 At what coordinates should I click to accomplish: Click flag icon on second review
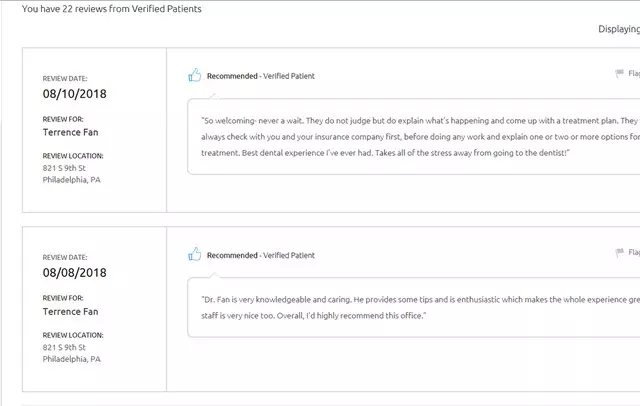[x=620, y=253]
